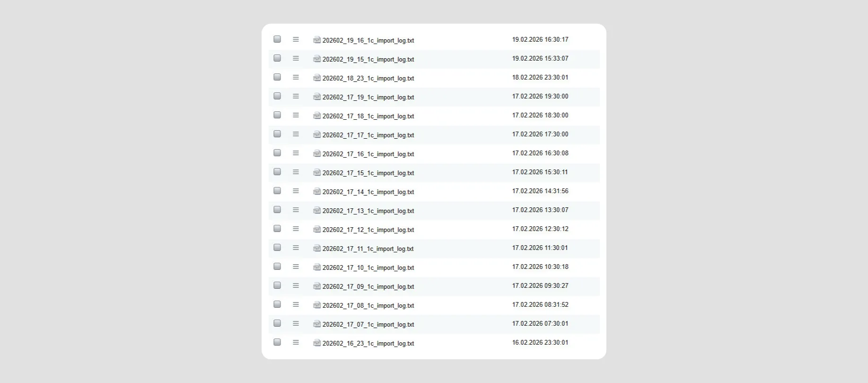
Task: Check the box beside 202602_17_13_1c_import_log.txt
Action: pyautogui.click(x=277, y=210)
